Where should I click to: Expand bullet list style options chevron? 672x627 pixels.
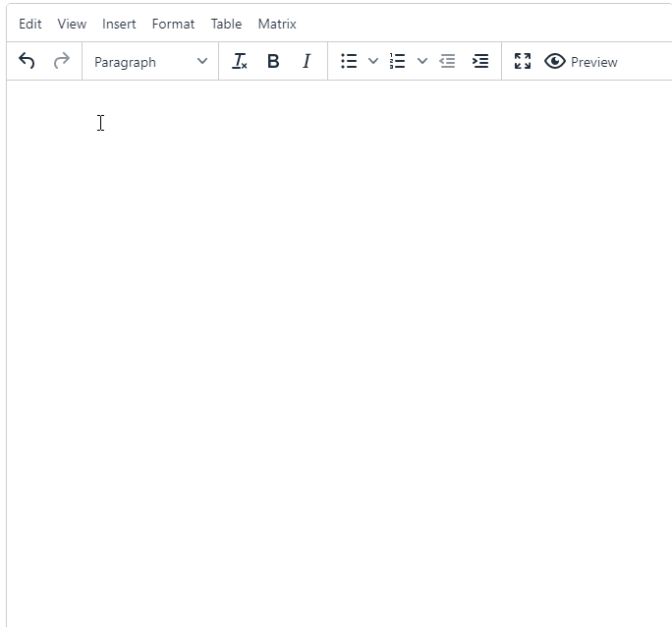click(x=373, y=61)
